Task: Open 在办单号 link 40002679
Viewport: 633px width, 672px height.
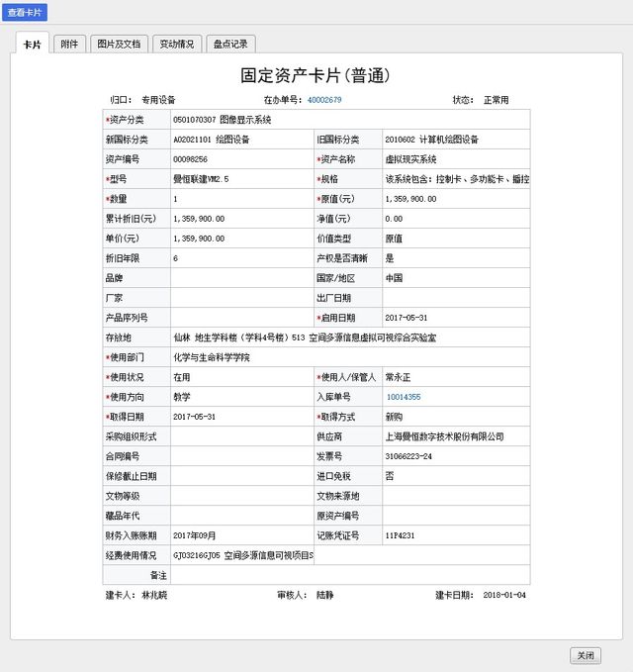Action: pyautogui.click(x=324, y=100)
